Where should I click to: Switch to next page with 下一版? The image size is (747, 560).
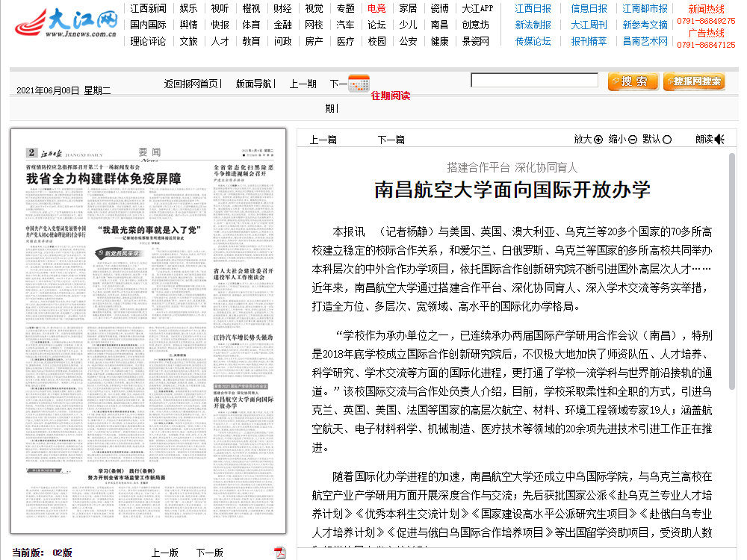pos(209,553)
